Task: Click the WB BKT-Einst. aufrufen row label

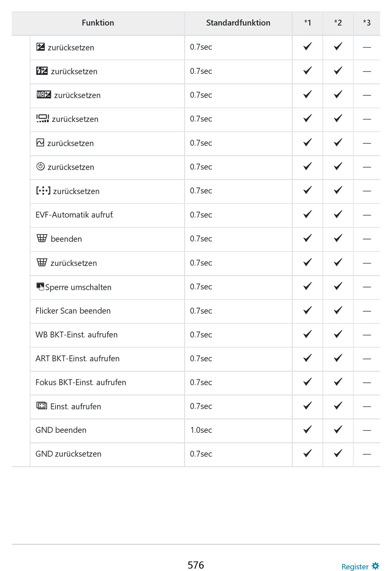Action: [76, 334]
